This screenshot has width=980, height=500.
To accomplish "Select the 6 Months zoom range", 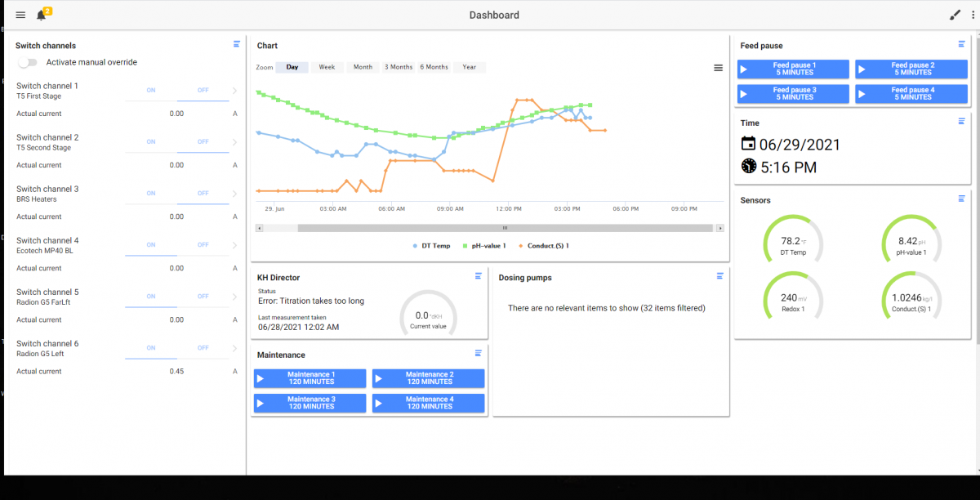I will 434,67.
